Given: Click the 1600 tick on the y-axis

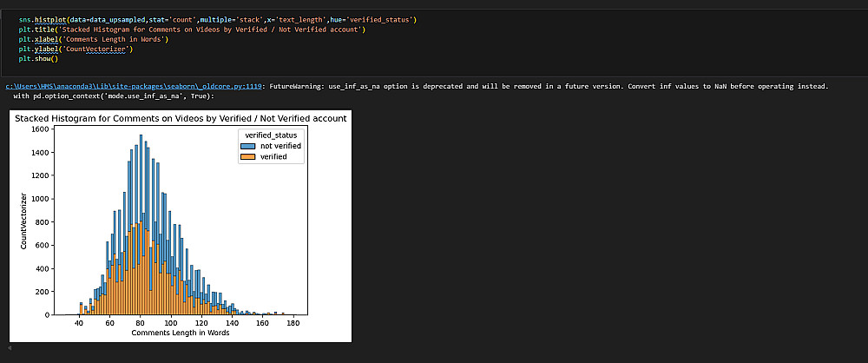Looking at the screenshot, I should (38, 129).
